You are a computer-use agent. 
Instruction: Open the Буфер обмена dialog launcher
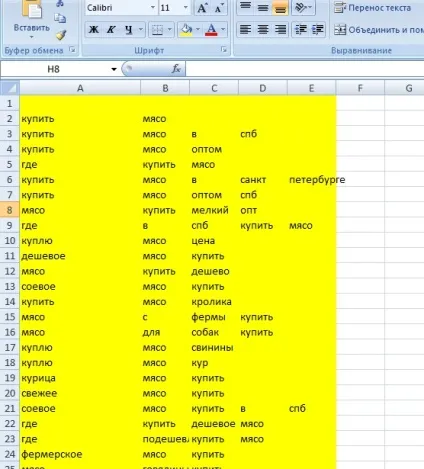(x=72, y=50)
